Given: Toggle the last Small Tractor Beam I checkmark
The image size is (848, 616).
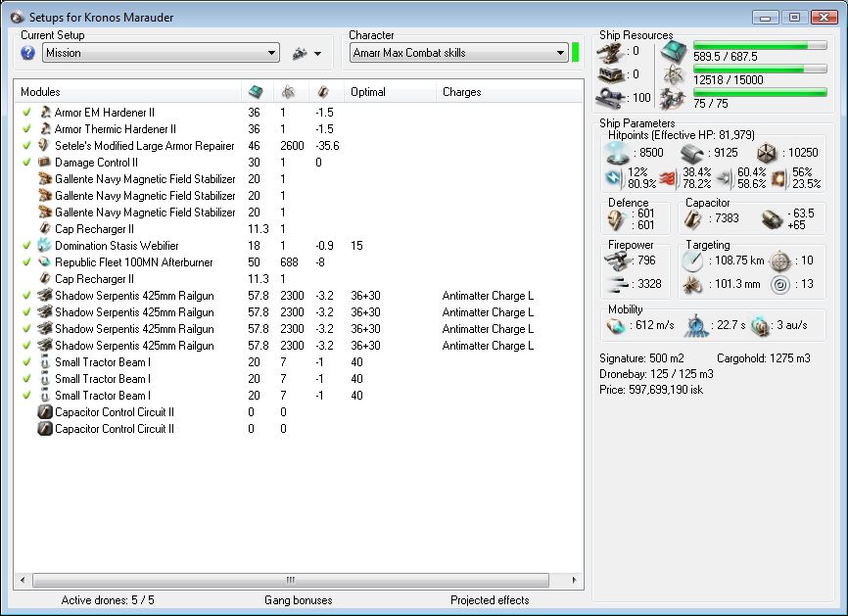Looking at the screenshot, I should point(26,396).
